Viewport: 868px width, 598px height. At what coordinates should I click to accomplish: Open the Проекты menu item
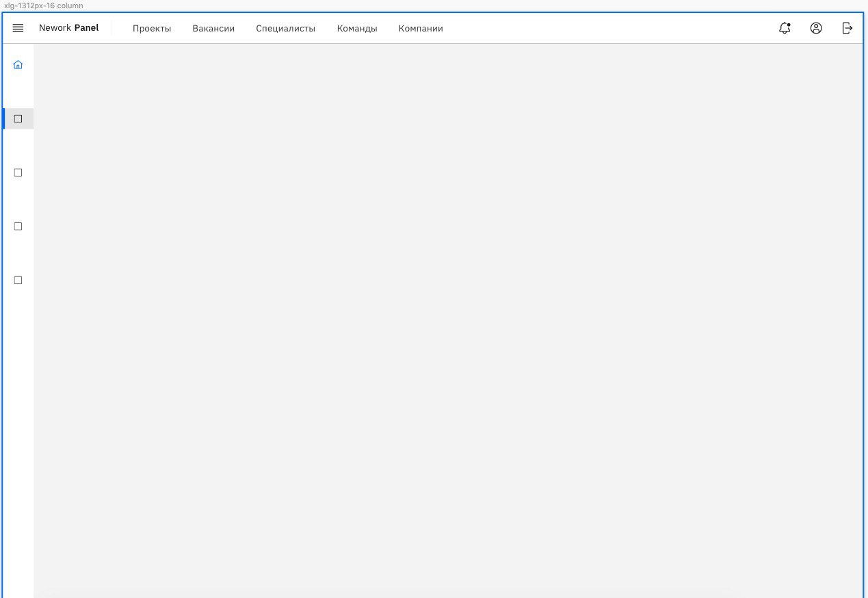(152, 29)
